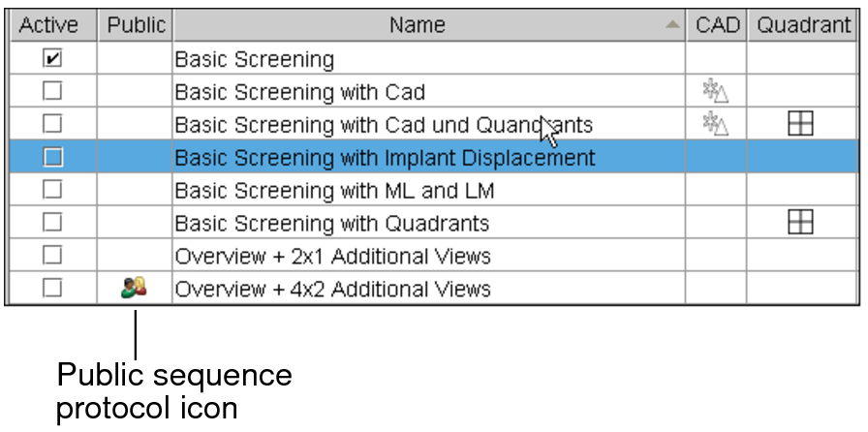Click Name column sort arrow
This screenshot has height=432, width=868.
click(x=672, y=26)
